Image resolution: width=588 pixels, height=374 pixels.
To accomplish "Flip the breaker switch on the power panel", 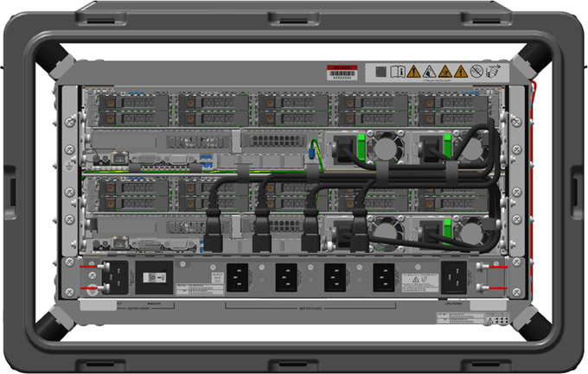I will point(155,277).
